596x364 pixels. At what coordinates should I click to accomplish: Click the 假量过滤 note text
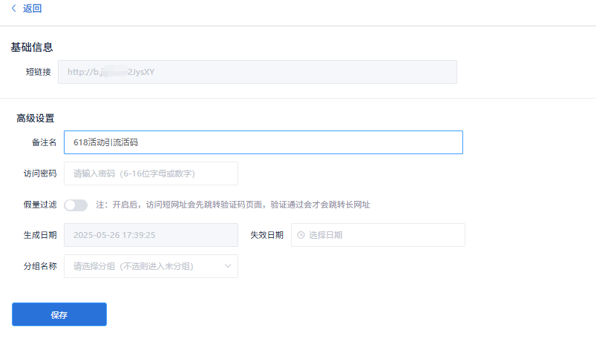pyautogui.click(x=233, y=205)
